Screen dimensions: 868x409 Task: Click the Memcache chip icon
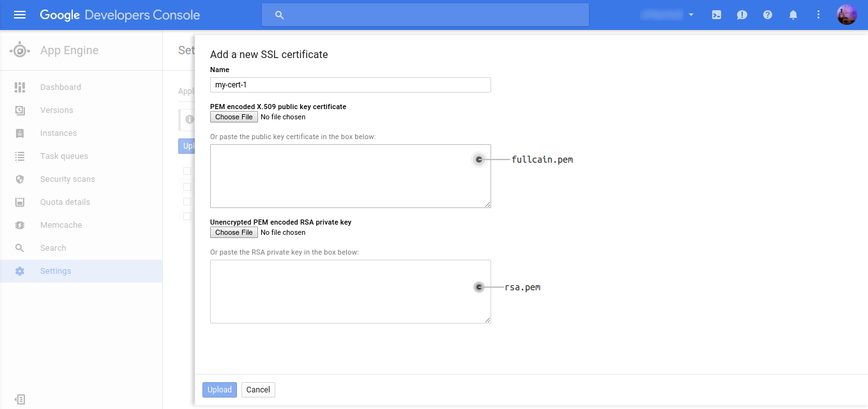[x=20, y=225]
